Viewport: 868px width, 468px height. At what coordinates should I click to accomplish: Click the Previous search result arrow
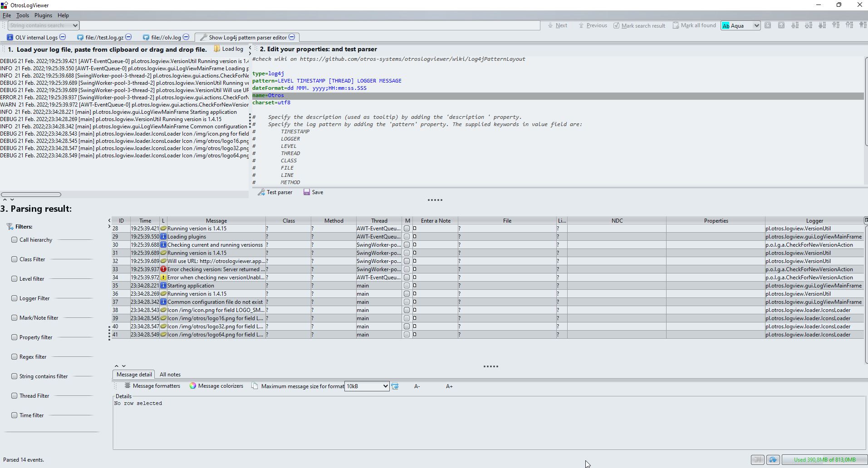coord(581,25)
